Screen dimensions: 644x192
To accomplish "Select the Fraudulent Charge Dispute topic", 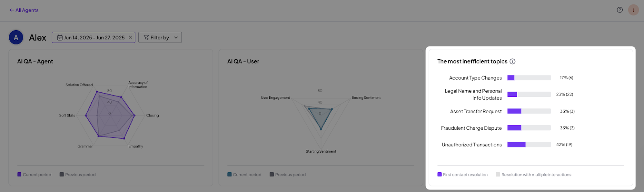I will [x=471, y=128].
